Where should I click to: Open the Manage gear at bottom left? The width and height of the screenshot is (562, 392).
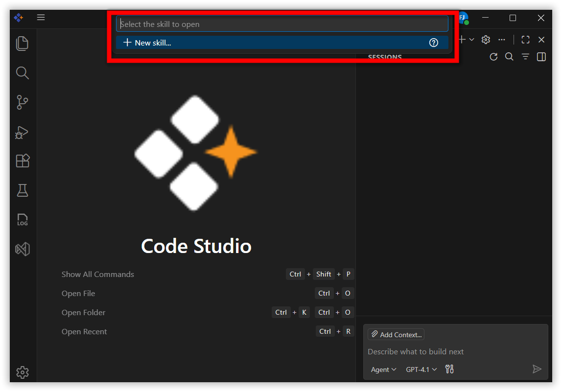(x=23, y=372)
